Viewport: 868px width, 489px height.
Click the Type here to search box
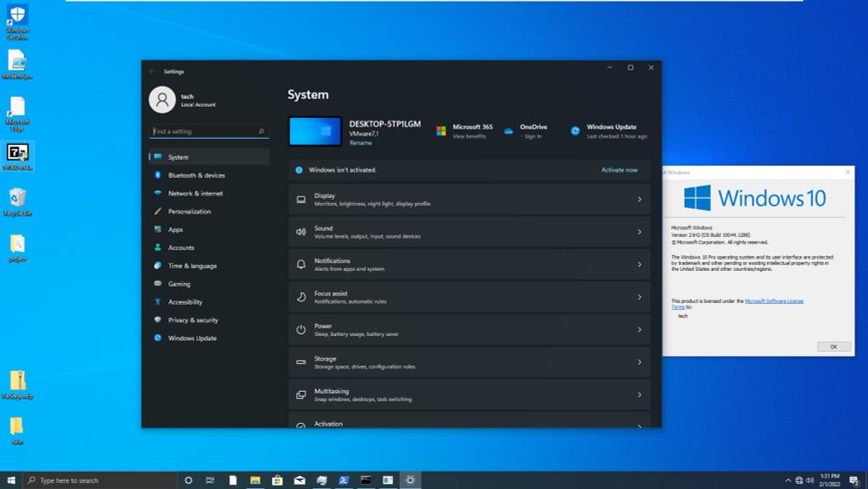(x=100, y=480)
